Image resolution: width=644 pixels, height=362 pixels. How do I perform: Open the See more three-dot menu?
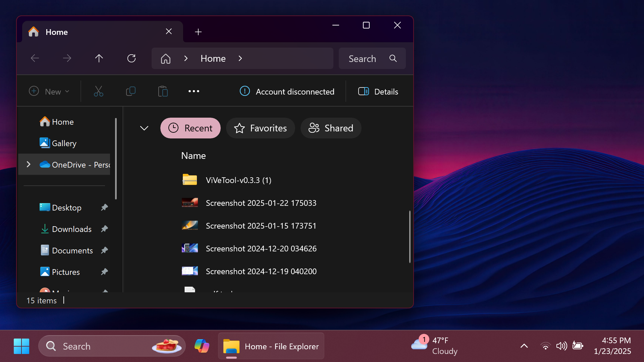point(194,91)
